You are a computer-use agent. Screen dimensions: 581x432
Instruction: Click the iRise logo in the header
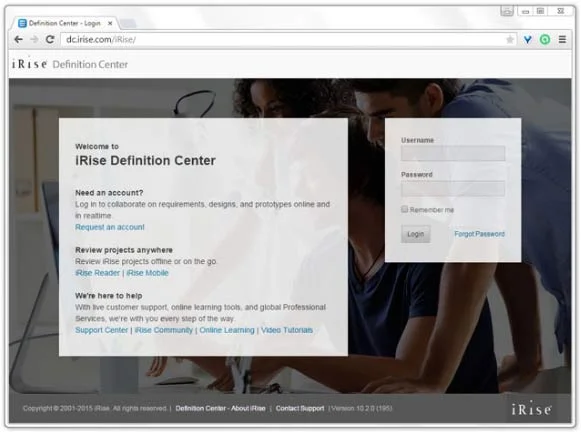[x=29, y=64]
